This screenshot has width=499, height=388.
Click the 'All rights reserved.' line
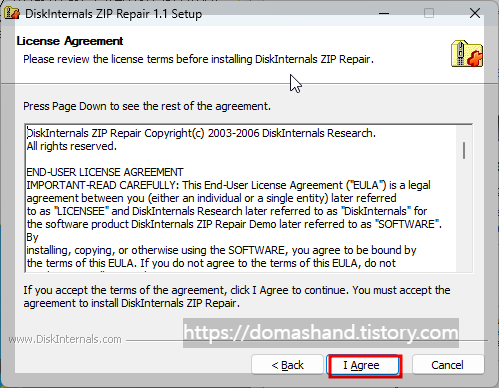coord(72,146)
